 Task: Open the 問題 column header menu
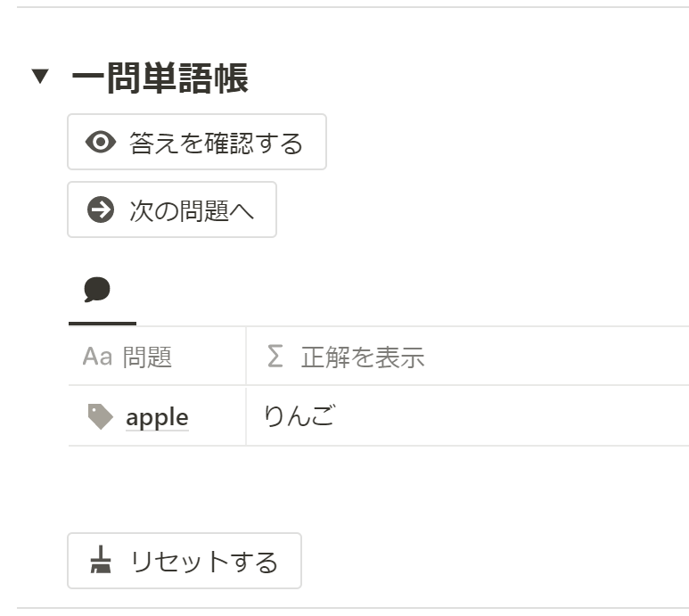147,357
